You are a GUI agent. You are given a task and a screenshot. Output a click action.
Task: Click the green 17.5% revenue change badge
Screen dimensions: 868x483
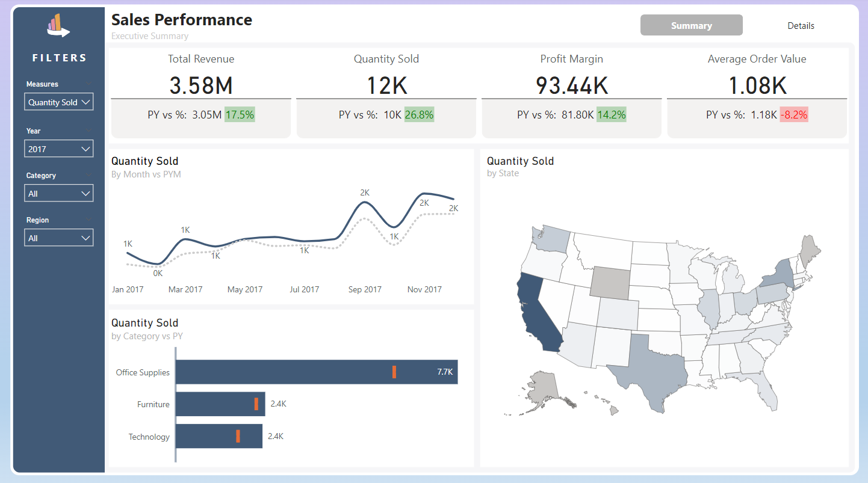(240, 114)
